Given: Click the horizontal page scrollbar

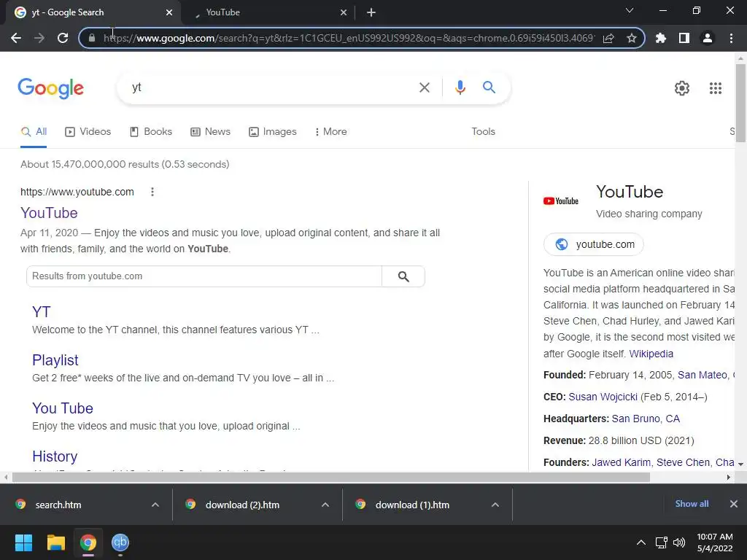Looking at the screenshot, I should click(x=330, y=477).
